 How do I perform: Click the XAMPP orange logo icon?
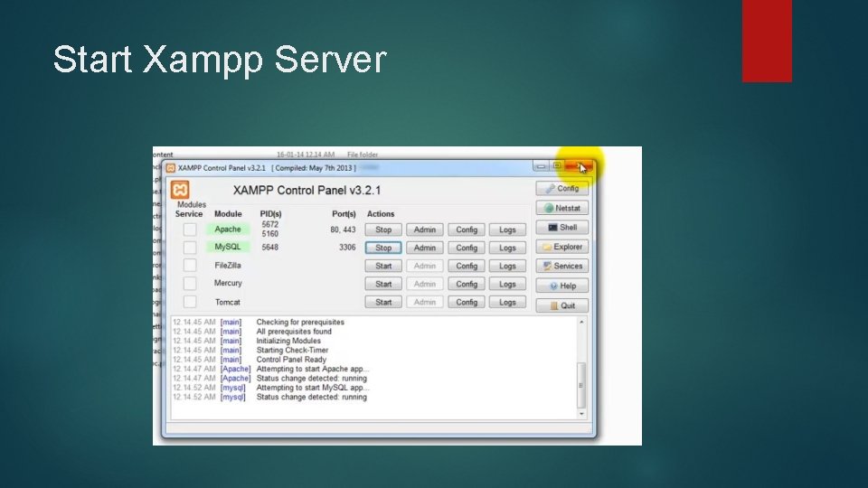180,190
